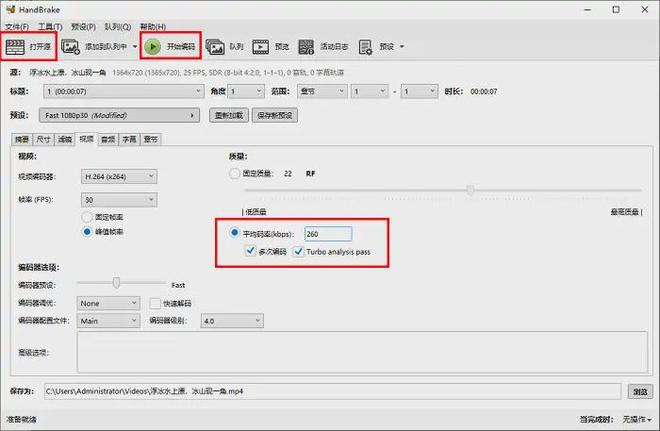The width and height of the screenshot is (660, 431).
Task: Click the constant quality RF slider handle
Action: (471, 190)
